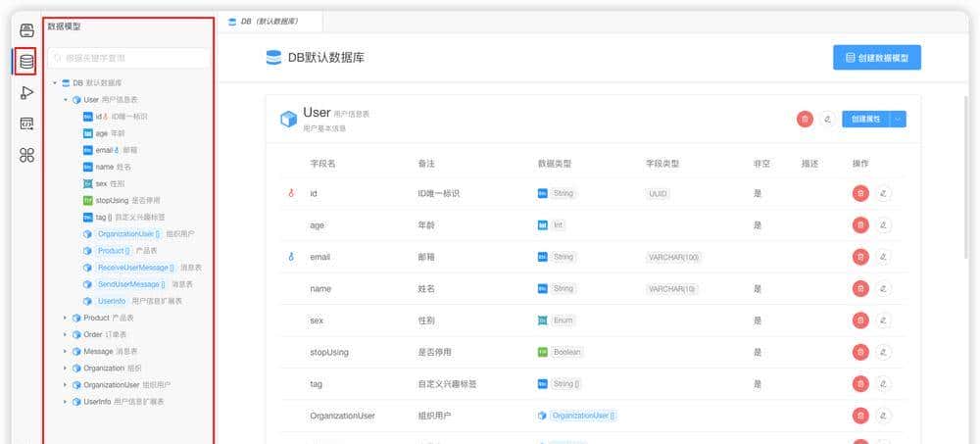This screenshot has width=980, height=444.
Task: Click the 创建数据模型 button
Action: [x=877, y=58]
